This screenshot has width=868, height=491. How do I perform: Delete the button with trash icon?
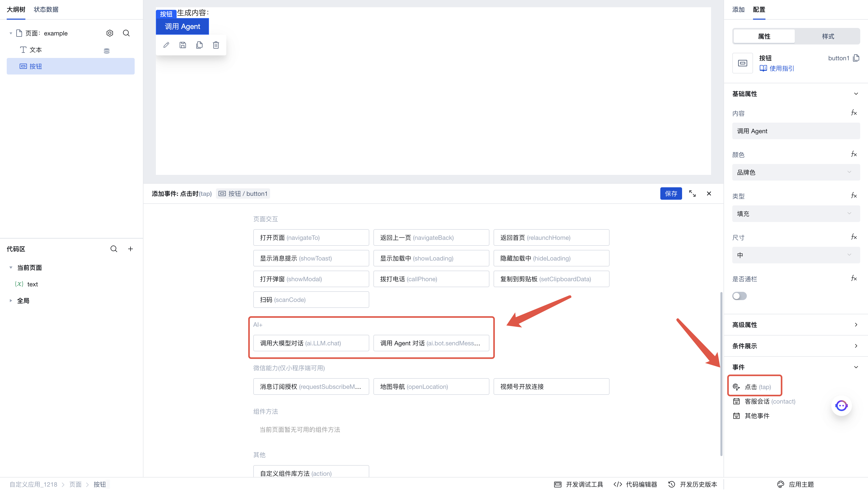click(x=216, y=45)
